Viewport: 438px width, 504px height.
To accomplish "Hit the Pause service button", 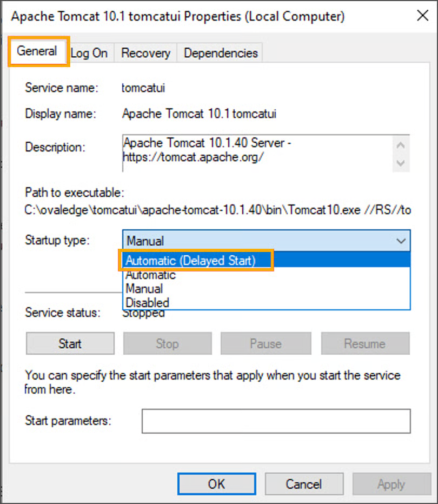I will 266,344.
